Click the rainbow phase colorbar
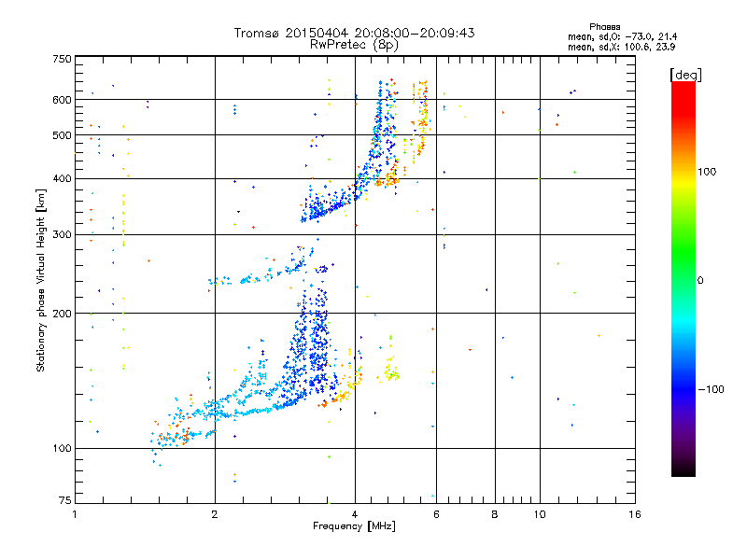 (x=684, y=278)
